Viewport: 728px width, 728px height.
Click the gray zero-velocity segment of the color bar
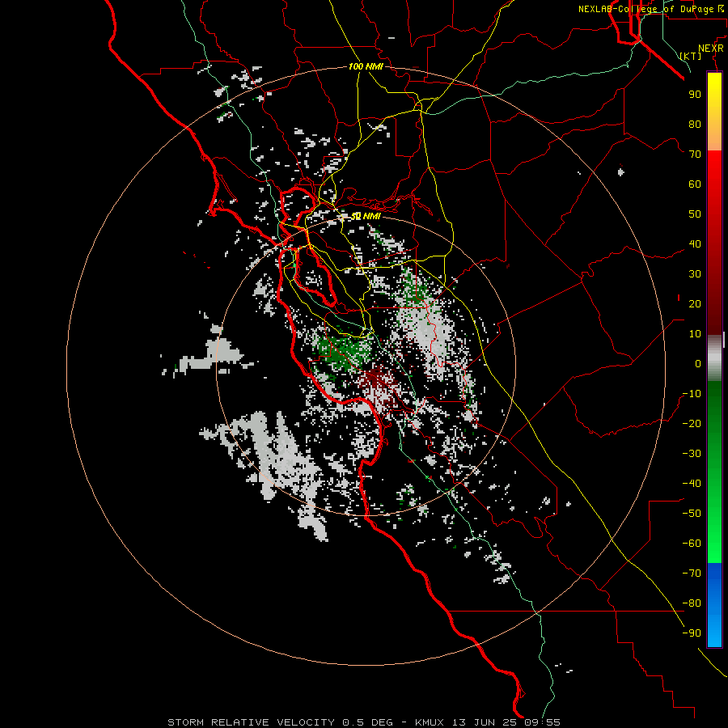point(714,358)
